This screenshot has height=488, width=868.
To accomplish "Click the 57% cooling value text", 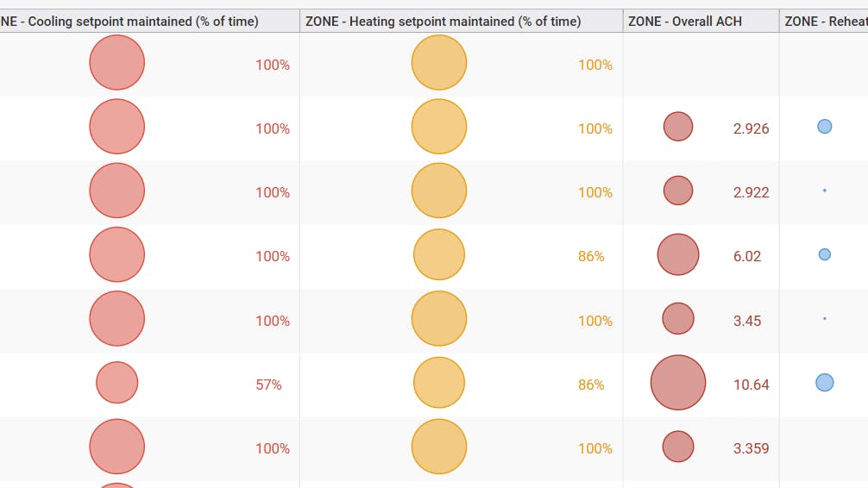I will [268, 385].
